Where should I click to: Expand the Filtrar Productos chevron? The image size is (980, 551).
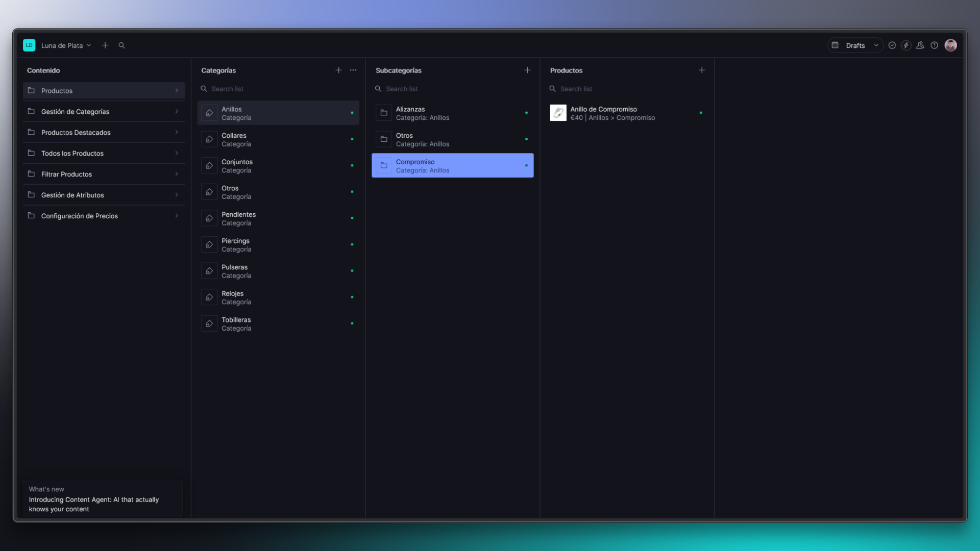click(177, 174)
